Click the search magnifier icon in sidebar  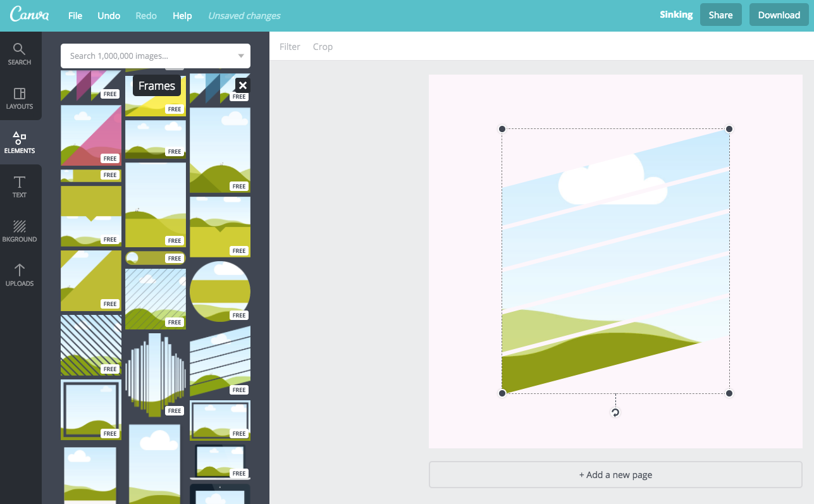tap(20, 49)
